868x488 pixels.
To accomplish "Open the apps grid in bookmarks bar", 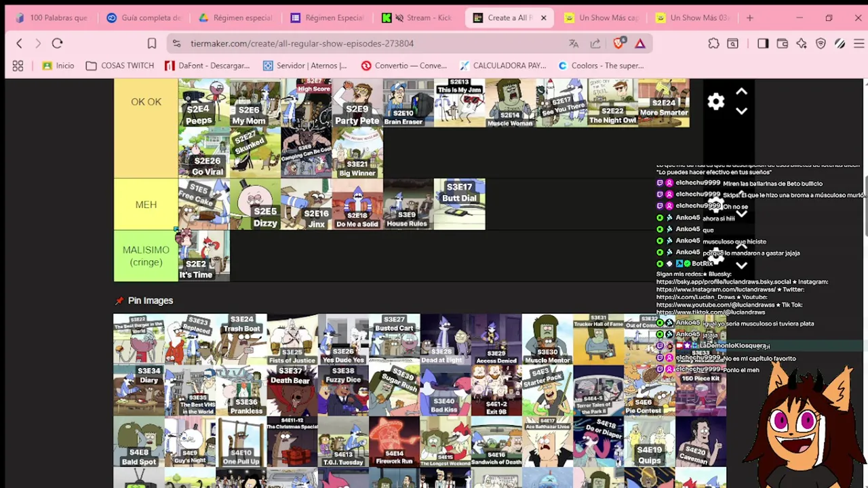I will pos(18,66).
